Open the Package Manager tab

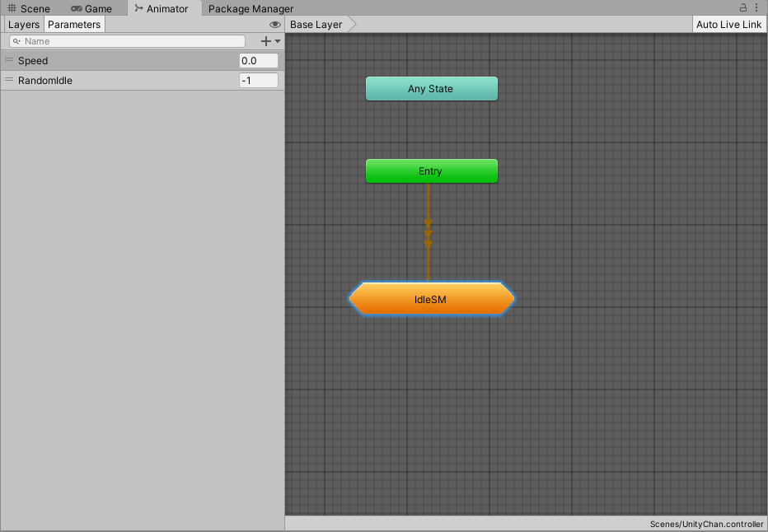click(251, 8)
